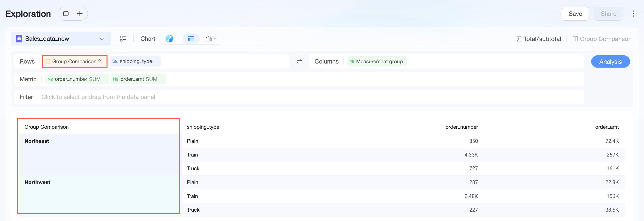Click the 227 order_number value
The image size is (644, 221).
(x=473, y=210)
